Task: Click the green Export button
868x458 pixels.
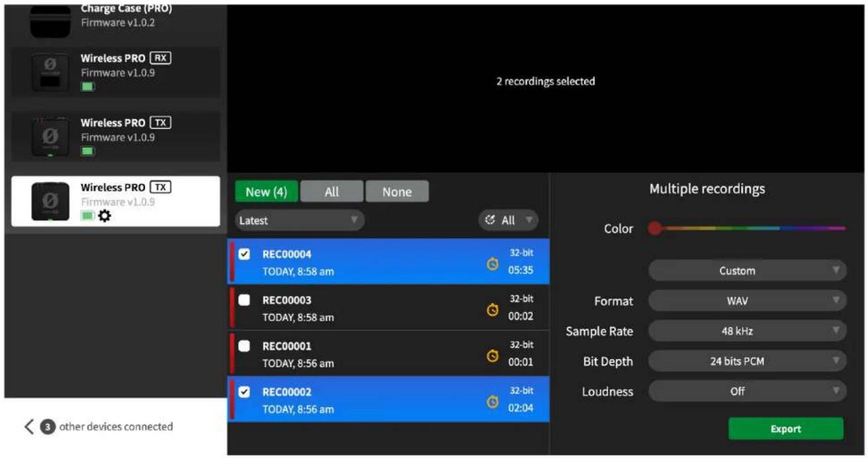Action: tap(785, 429)
